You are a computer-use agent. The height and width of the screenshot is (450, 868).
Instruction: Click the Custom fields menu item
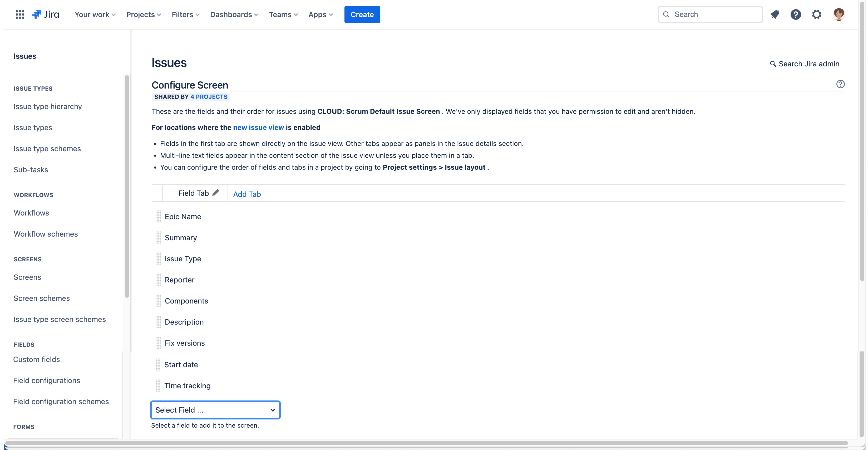(36, 359)
